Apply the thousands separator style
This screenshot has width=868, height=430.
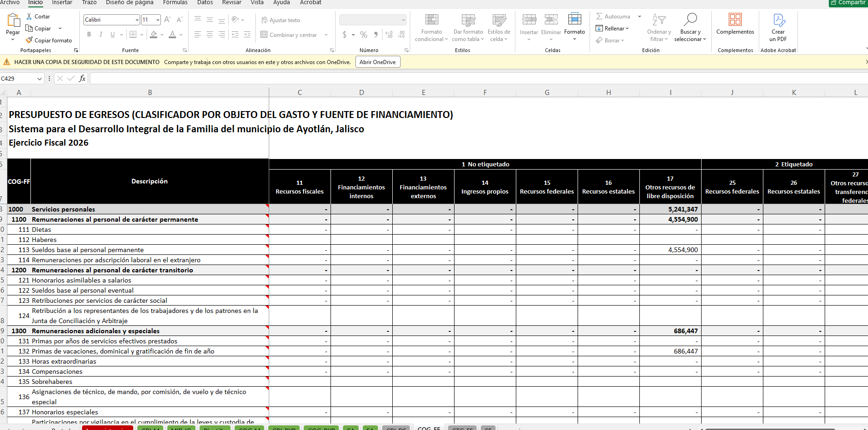376,35
